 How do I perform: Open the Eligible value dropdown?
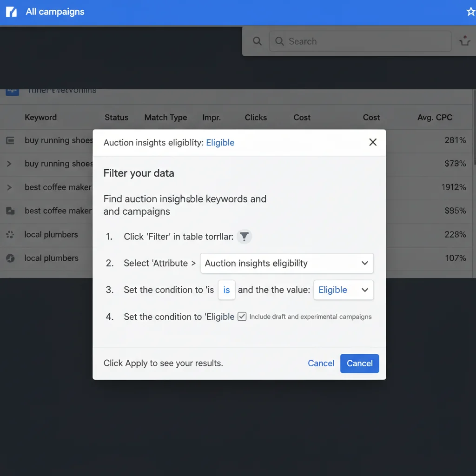point(344,290)
